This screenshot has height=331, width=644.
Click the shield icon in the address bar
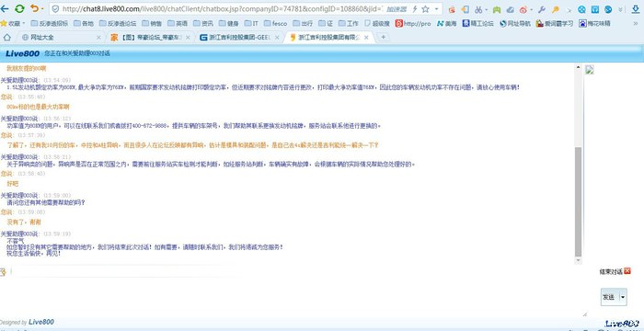click(x=56, y=8)
